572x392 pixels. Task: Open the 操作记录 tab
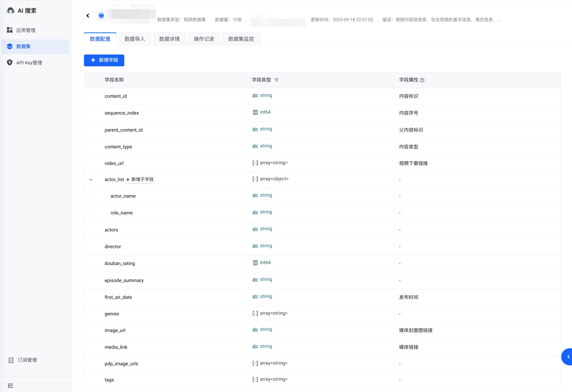pos(204,39)
